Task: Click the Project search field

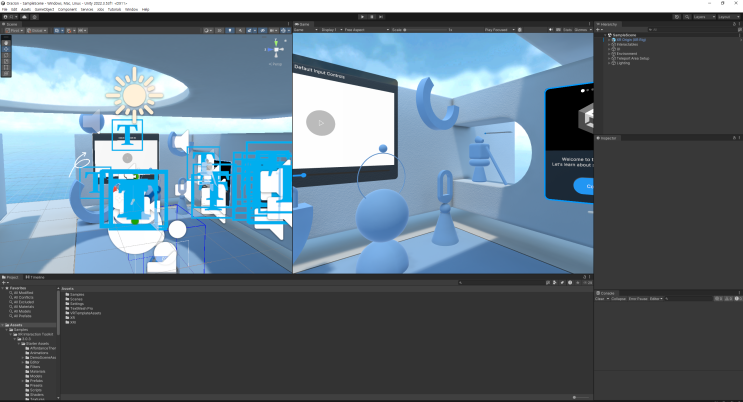Action: coord(501,283)
